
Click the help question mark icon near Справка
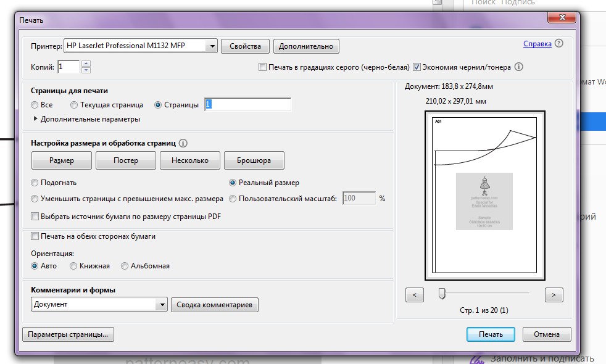click(x=559, y=44)
